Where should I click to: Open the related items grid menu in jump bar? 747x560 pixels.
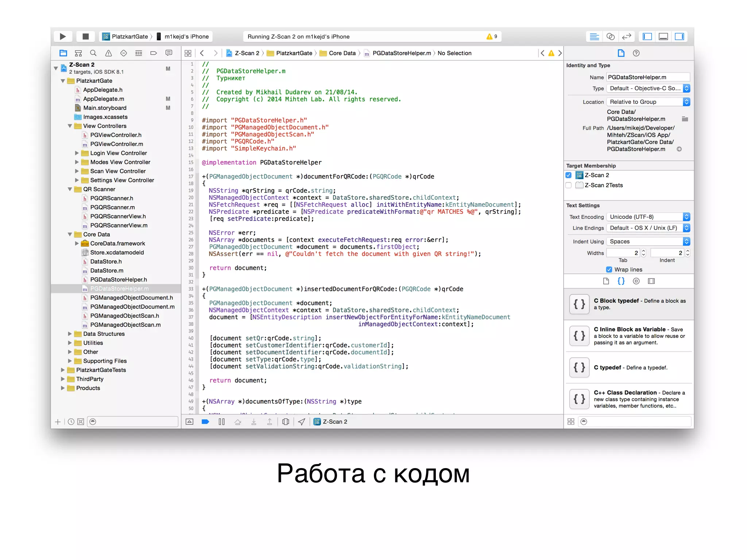coord(188,53)
